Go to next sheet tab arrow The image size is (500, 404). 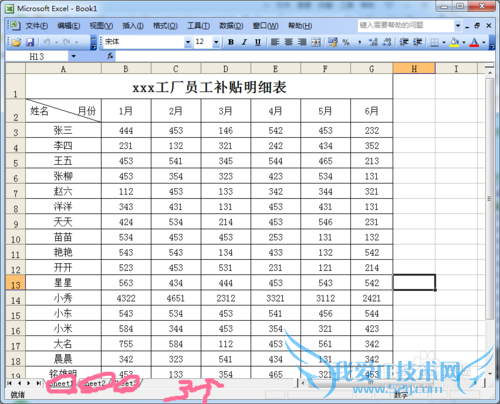[x=29, y=383]
